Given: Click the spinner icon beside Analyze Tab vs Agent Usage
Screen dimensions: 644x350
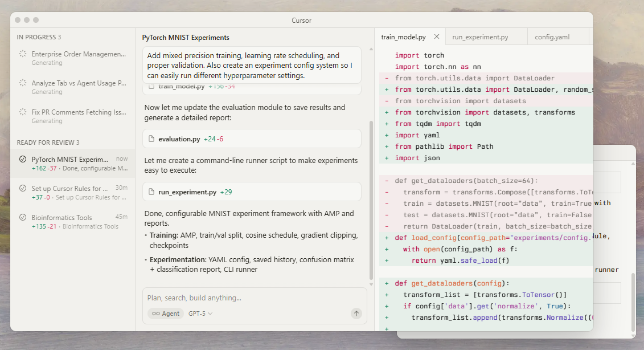Looking at the screenshot, I should point(23,83).
